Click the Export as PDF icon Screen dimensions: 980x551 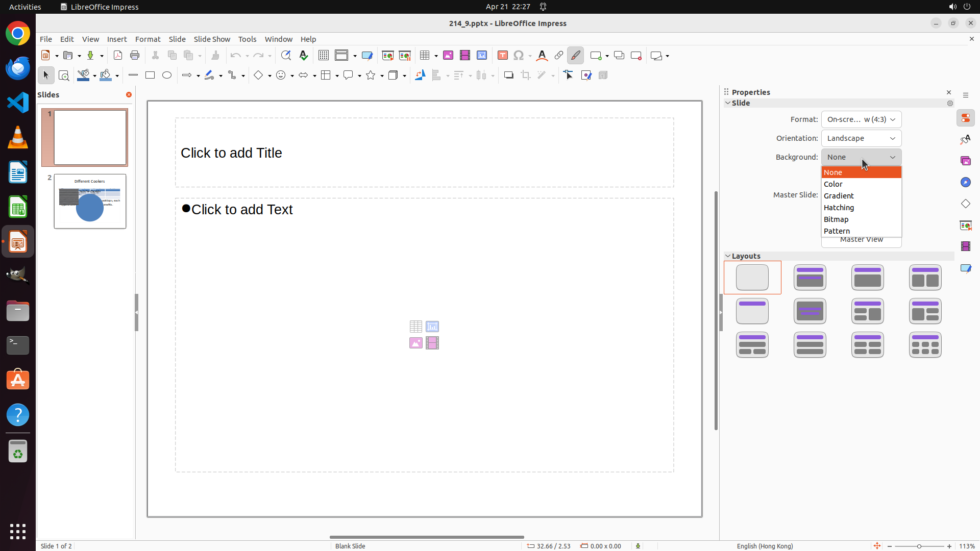pyautogui.click(x=118, y=55)
